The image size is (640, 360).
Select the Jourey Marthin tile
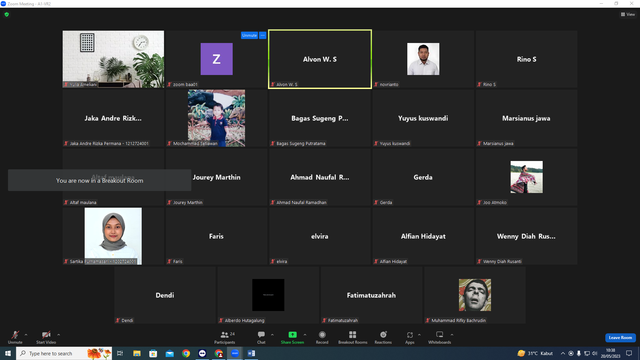point(216,177)
